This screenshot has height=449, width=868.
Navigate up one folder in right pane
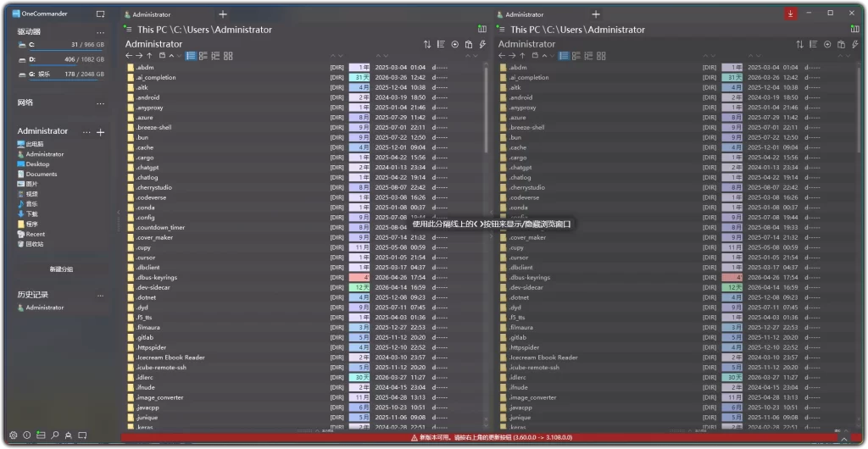[522, 56]
